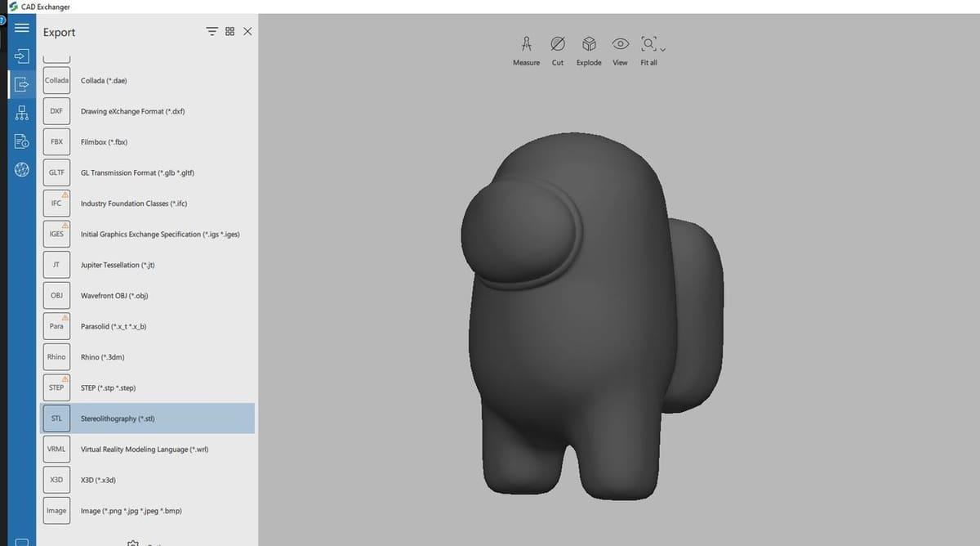Screen dimensions: 980x546
Task: Open the View options eye icon
Action: point(620,51)
